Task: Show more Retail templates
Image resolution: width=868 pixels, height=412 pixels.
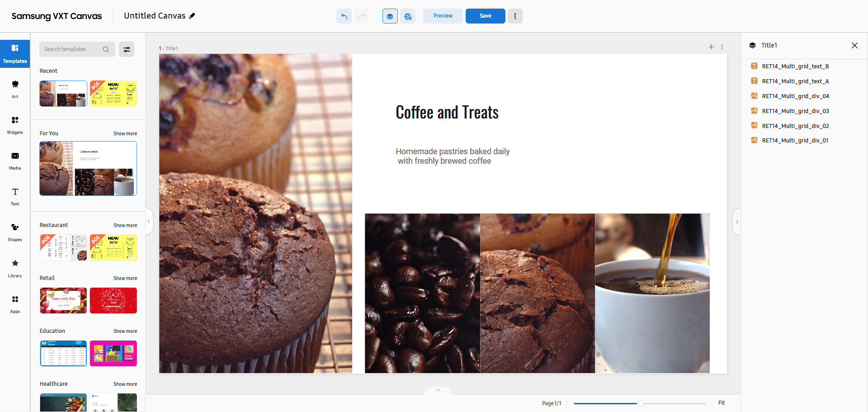Action: (x=125, y=279)
